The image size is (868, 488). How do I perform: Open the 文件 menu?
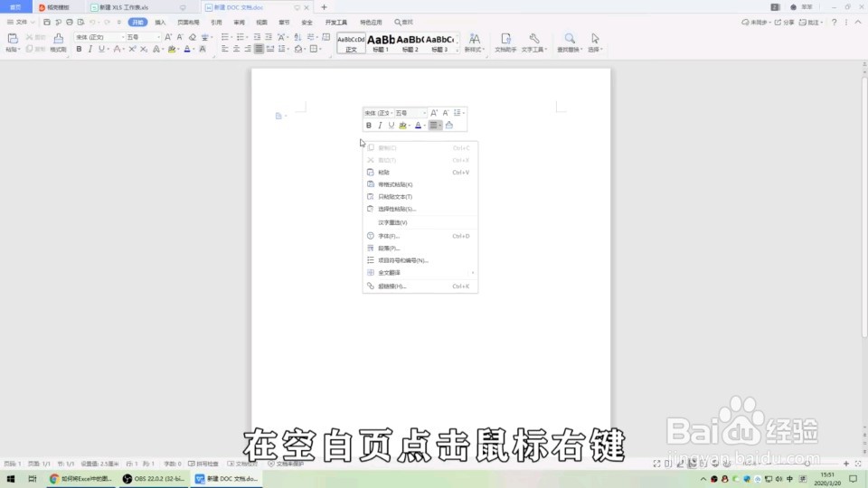21,22
